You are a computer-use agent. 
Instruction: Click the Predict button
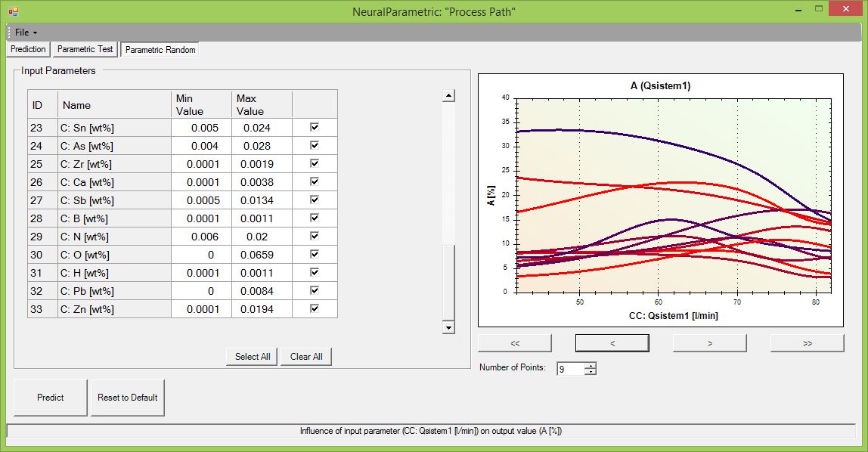(51, 398)
